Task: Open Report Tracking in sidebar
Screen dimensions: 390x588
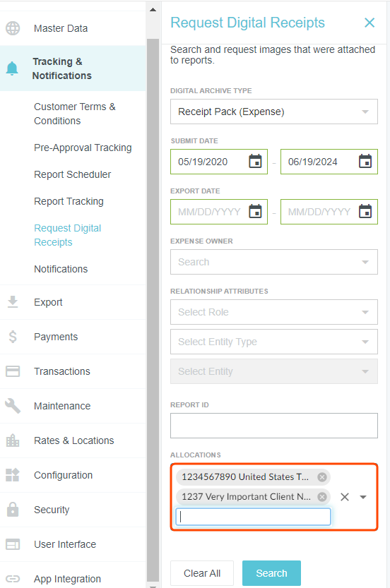Action: point(69,201)
